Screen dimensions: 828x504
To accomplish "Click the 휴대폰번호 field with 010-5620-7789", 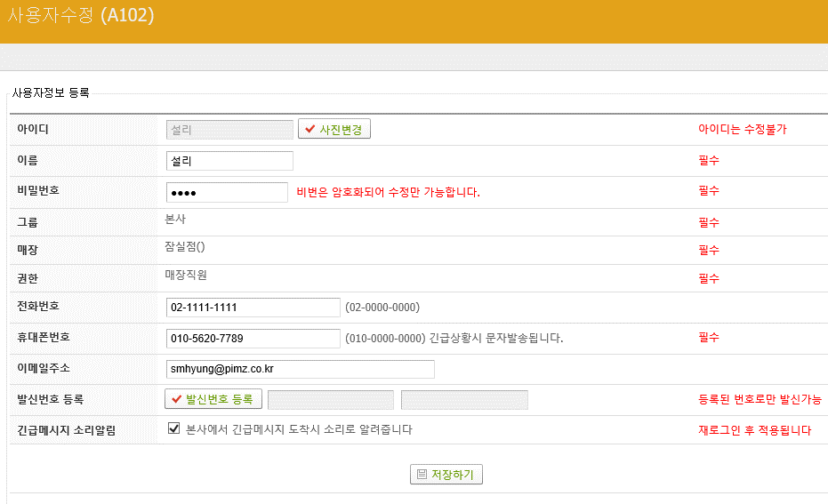I will pyautogui.click(x=253, y=339).
